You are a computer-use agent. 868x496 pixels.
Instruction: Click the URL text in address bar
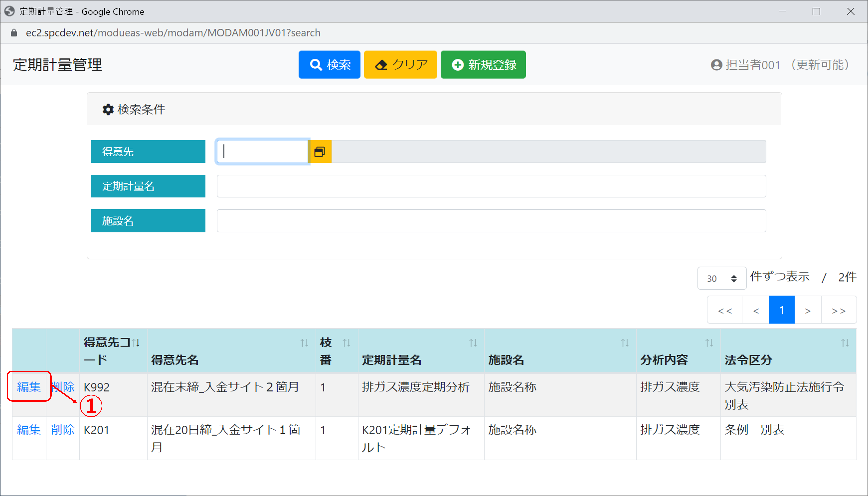(x=173, y=33)
